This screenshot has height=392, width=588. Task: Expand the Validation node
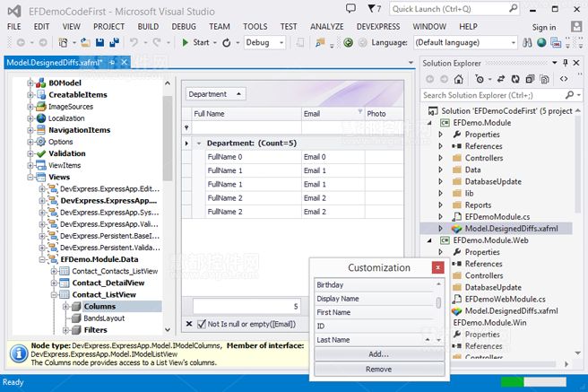pyautogui.click(x=30, y=153)
